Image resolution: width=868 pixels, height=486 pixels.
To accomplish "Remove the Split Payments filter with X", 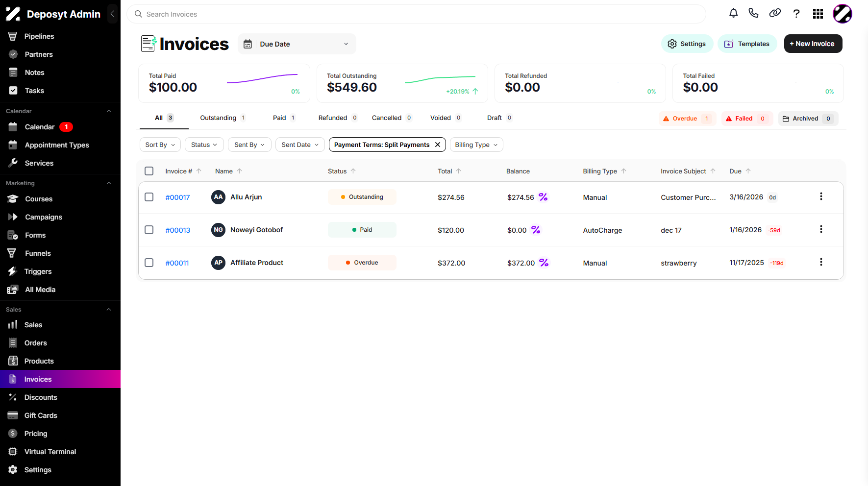I will point(438,145).
